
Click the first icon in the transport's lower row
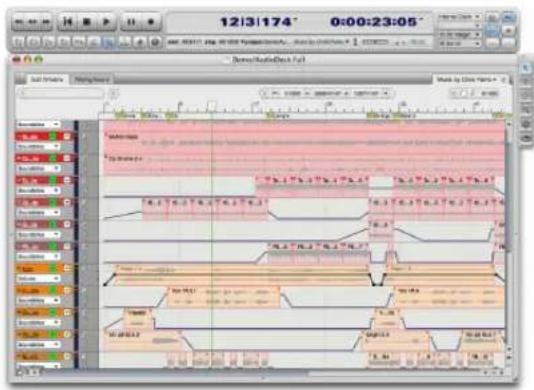point(19,42)
